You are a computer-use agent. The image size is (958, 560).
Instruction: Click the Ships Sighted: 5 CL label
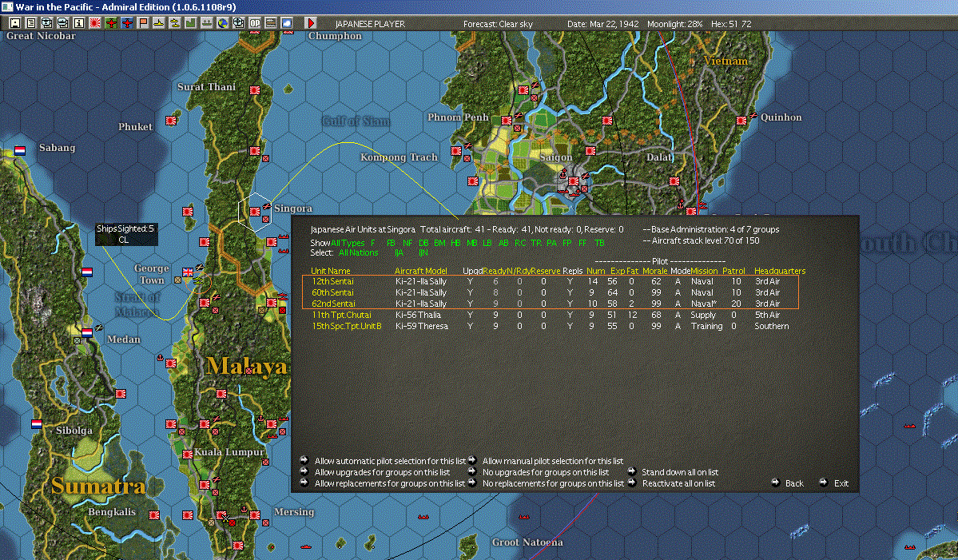point(126,234)
